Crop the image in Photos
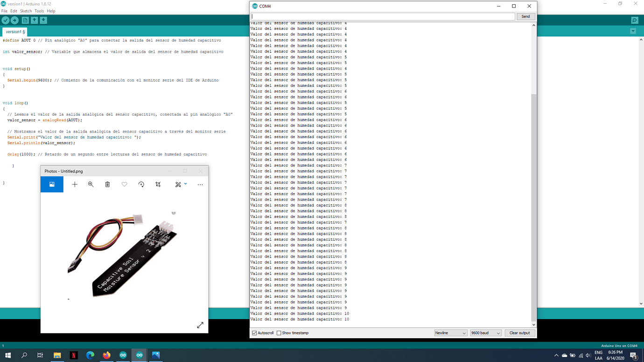This screenshot has width=644, height=362. 158,184
